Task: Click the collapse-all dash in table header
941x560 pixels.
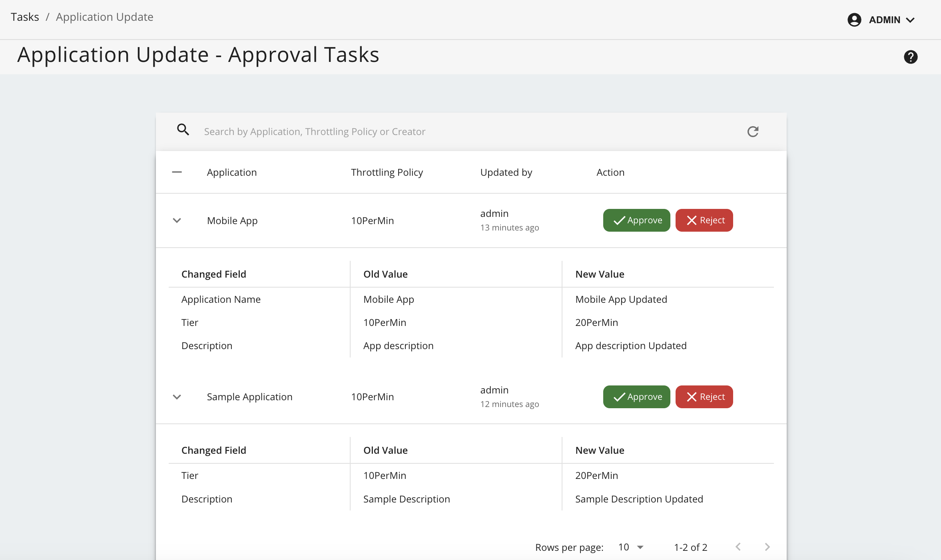Action: pos(177,172)
